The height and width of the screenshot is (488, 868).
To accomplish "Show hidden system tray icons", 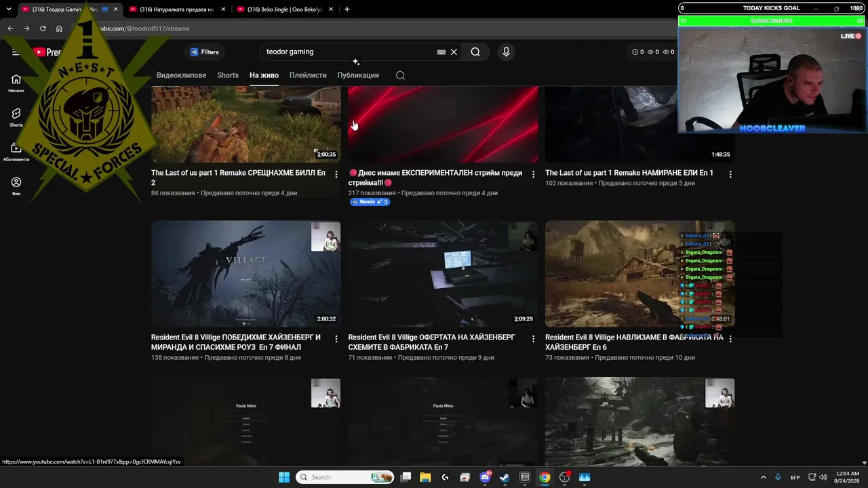I will (763, 477).
